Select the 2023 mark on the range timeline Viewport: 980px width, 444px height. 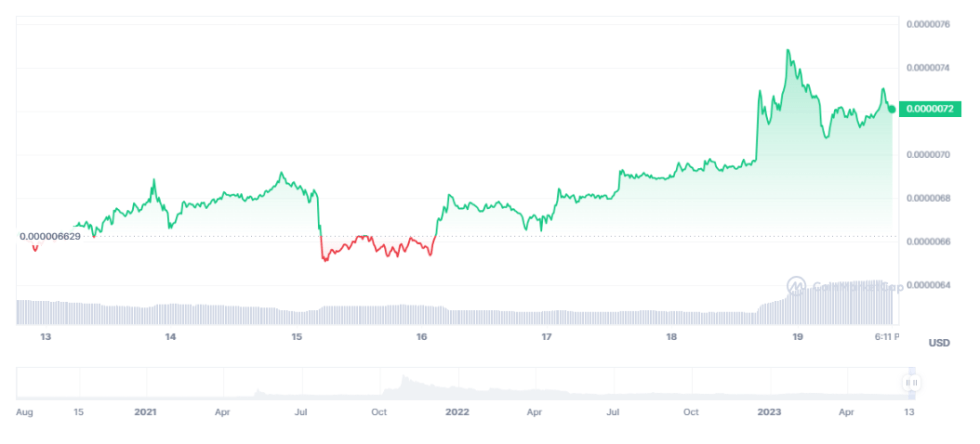[770, 411]
